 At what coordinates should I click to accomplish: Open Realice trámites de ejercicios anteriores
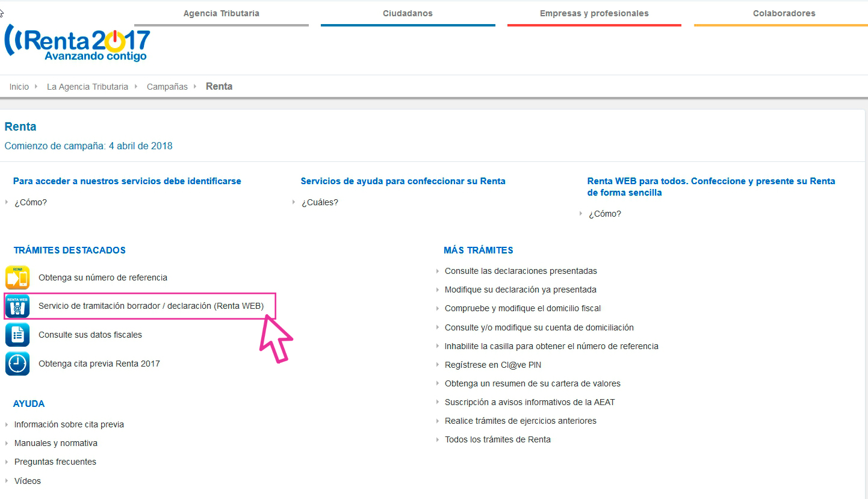click(x=521, y=421)
